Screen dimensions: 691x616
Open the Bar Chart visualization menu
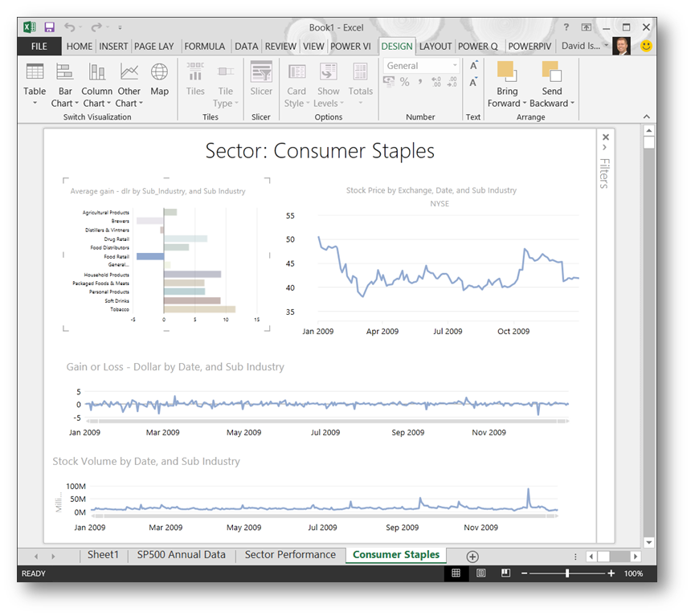(65, 84)
